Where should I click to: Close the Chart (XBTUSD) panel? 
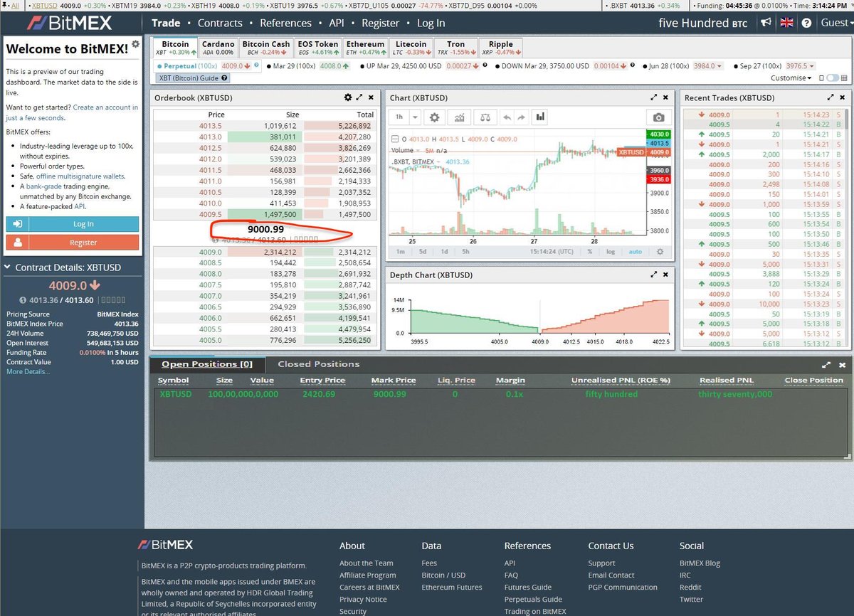coord(665,97)
